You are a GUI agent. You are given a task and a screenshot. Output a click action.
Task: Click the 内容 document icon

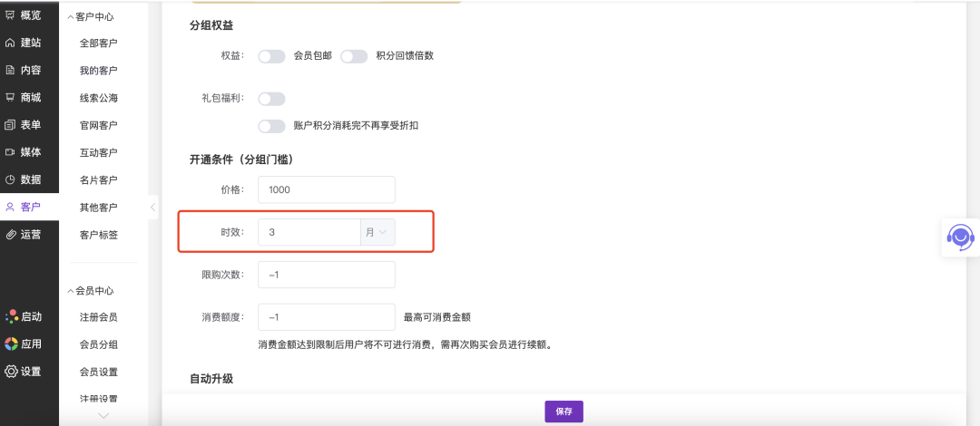click(10, 70)
